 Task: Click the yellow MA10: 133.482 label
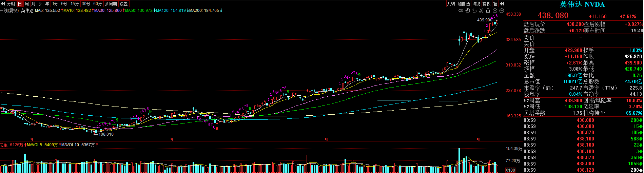(x=77, y=11)
